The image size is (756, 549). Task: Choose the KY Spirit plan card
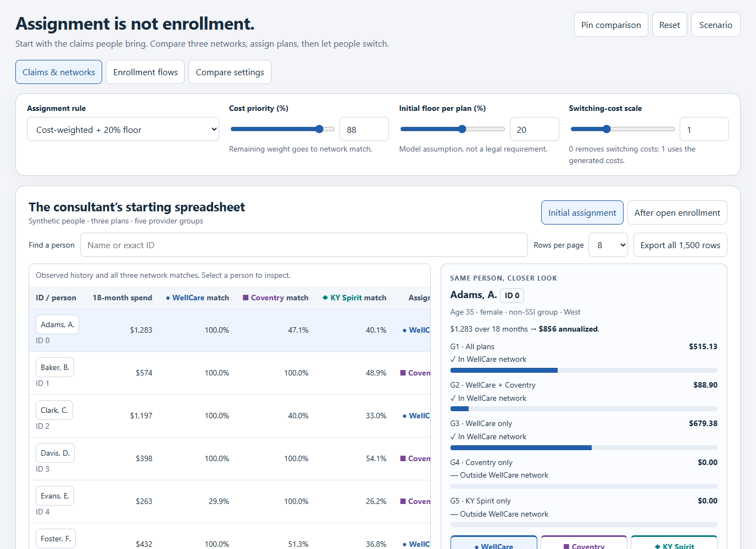coord(674,543)
